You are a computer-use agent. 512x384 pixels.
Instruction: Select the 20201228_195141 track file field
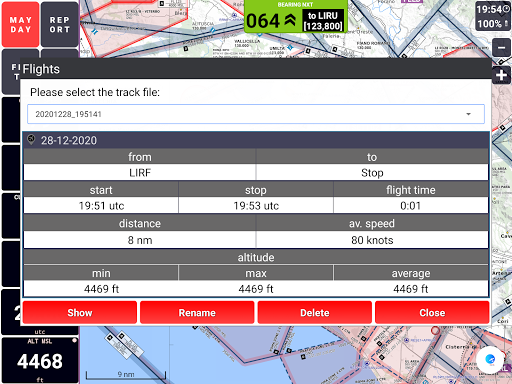[256, 114]
